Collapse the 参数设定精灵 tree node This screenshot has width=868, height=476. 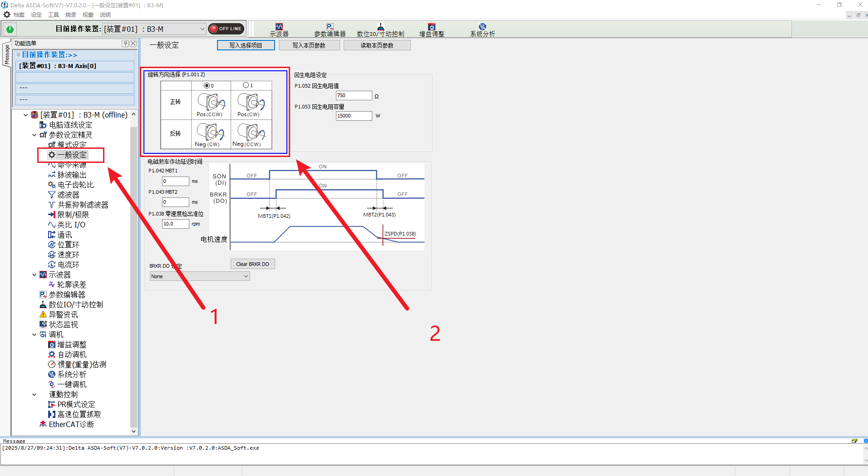[x=35, y=135]
